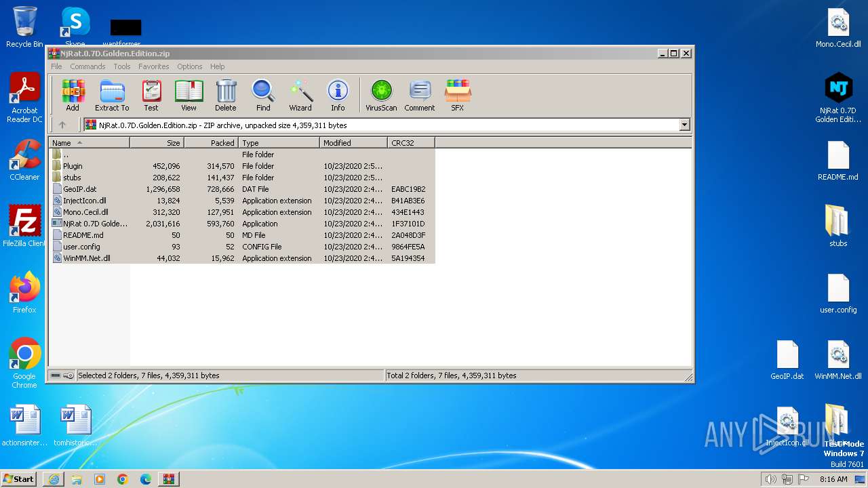Screen dimensions: 868x488
Task: Open Firefox desktop shortcut
Action: [24, 293]
